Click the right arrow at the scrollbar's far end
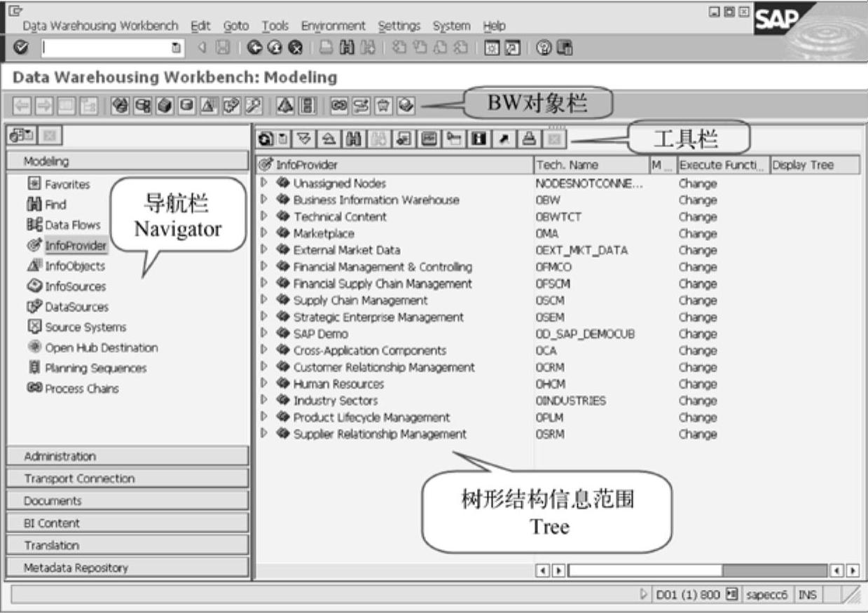 pos(853,571)
